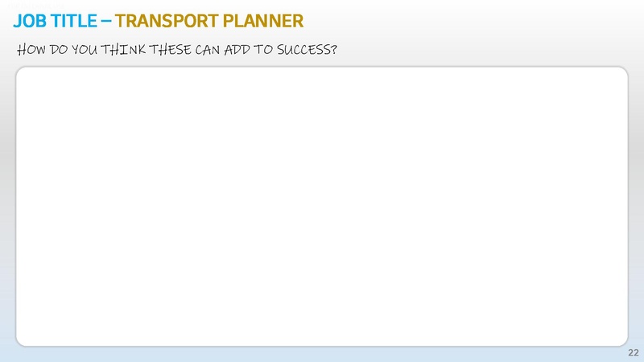
Task: Select slide number 22
Action: [x=632, y=354]
